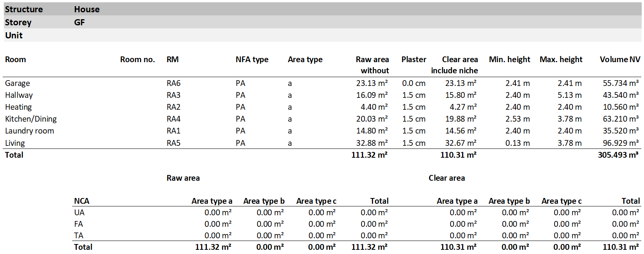Select the 5.13 m max height
644x254 pixels.
pos(570,95)
